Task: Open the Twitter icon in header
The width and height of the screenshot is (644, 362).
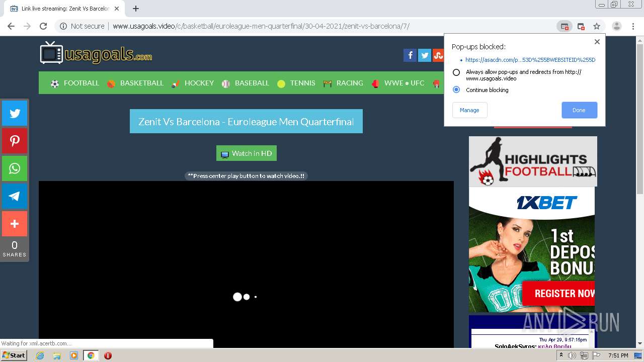Action: [425, 55]
